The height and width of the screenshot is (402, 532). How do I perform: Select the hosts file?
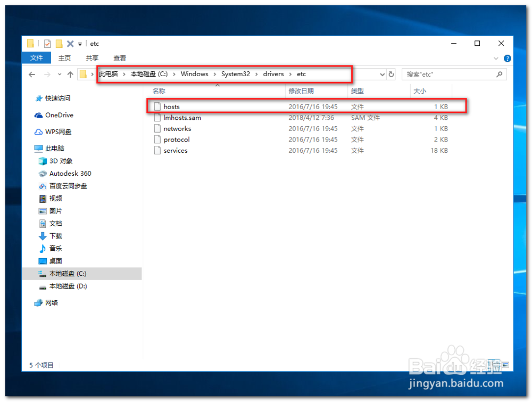click(301, 106)
